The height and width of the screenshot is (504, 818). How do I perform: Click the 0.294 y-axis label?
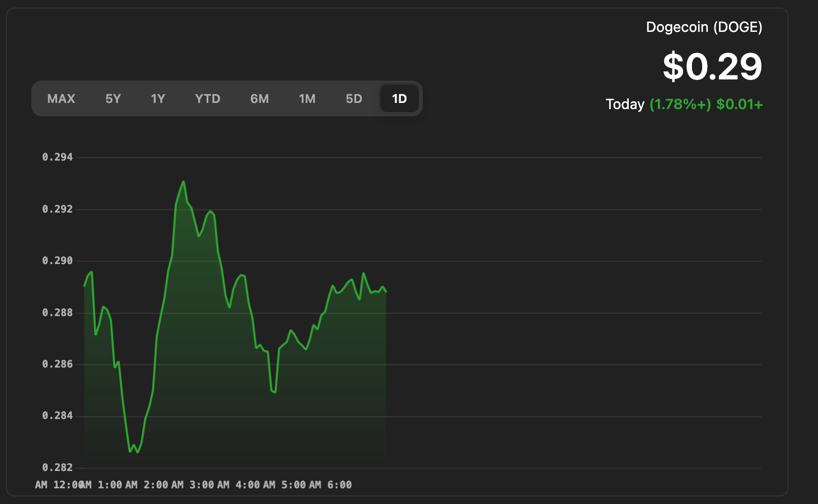click(58, 157)
